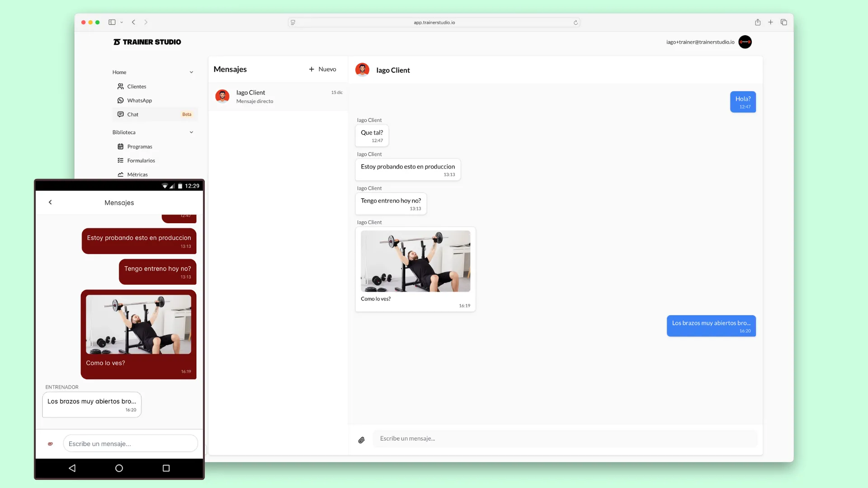Image resolution: width=868 pixels, height=488 pixels.
Task: Open the trainer profile avatar
Action: tap(745, 42)
